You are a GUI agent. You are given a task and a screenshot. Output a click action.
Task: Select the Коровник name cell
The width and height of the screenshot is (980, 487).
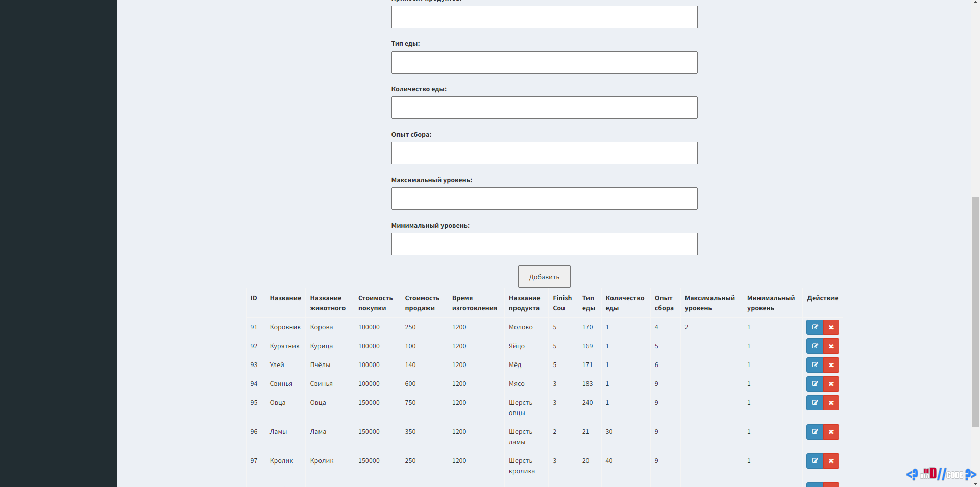point(285,327)
